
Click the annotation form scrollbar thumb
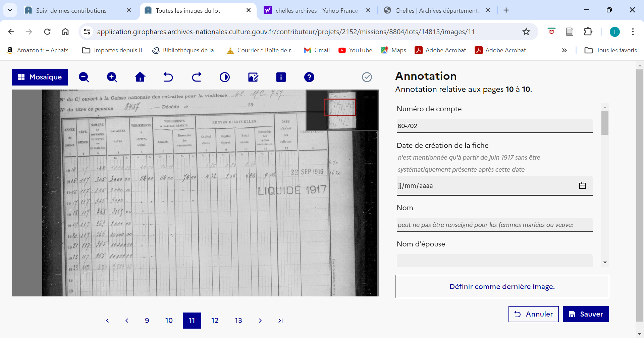coord(605,123)
